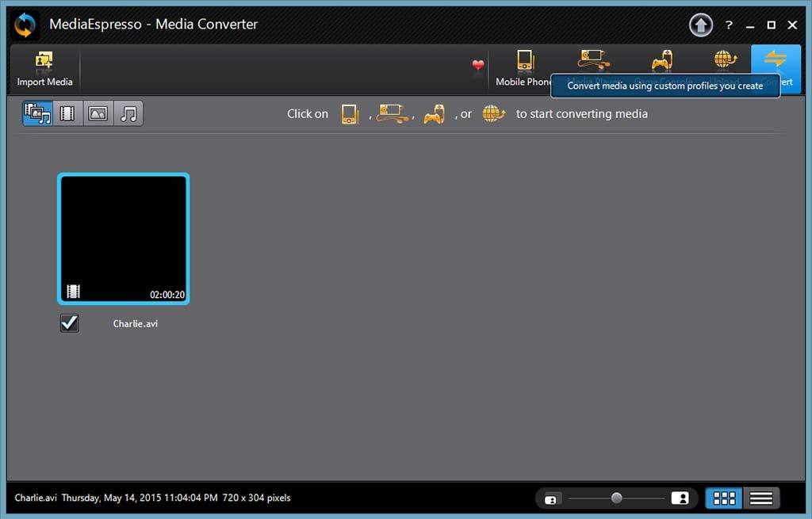Click the Import Media button
This screenshot has height=519, width=812.
(x=44, y=69)
